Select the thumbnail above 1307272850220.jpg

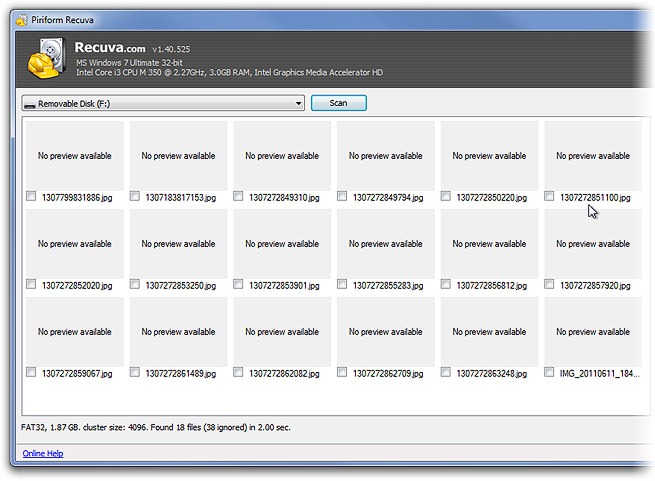489,156
